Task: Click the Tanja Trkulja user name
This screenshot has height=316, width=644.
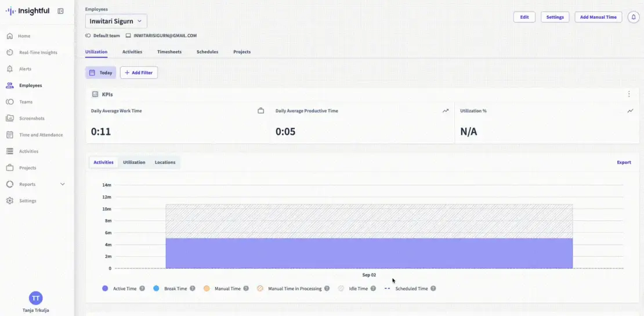Action: pos(36,311)
